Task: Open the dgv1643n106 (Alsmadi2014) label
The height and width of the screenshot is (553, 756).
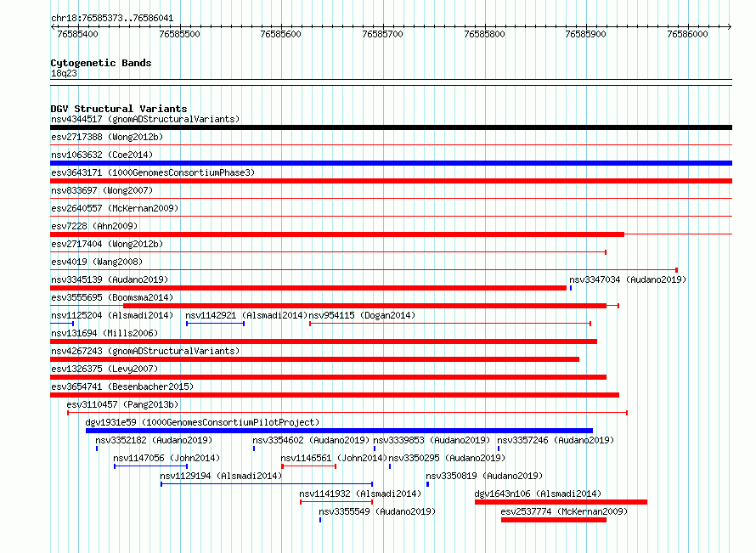Action: click(x=538, y=494)
